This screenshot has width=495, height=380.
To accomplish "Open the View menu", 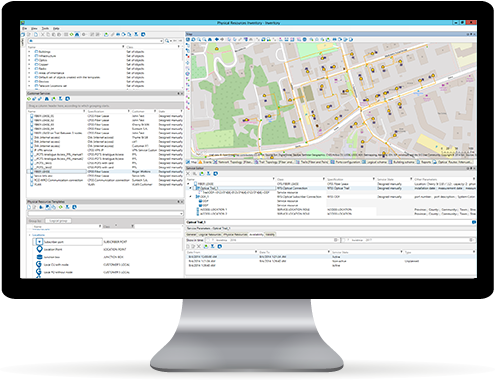I will (34, 29).
